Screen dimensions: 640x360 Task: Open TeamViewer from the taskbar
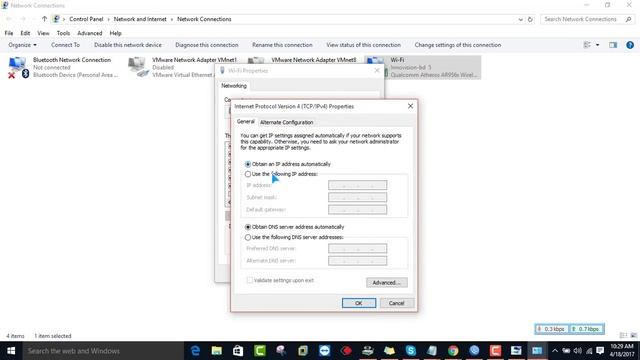coord(324,351)
